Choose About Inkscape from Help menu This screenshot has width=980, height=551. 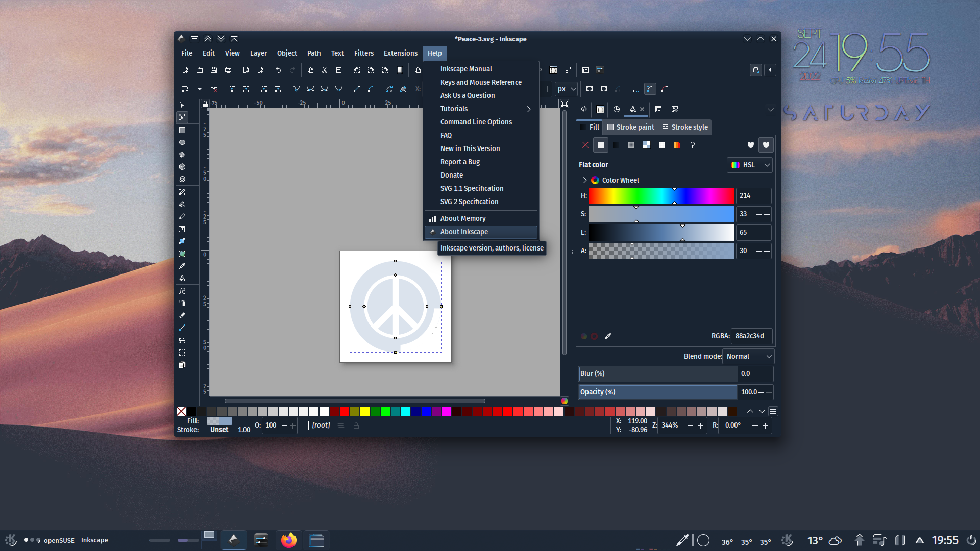[x=481, y=232]
